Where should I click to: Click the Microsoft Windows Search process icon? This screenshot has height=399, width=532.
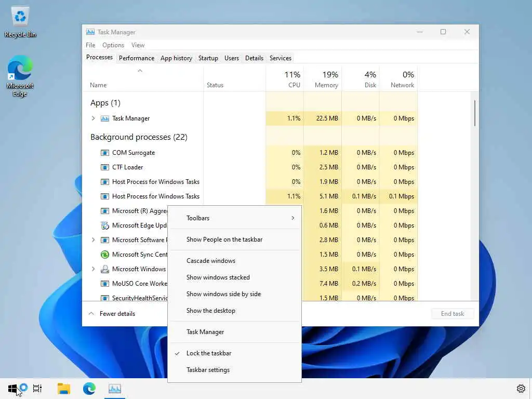[x=105, y=269]
